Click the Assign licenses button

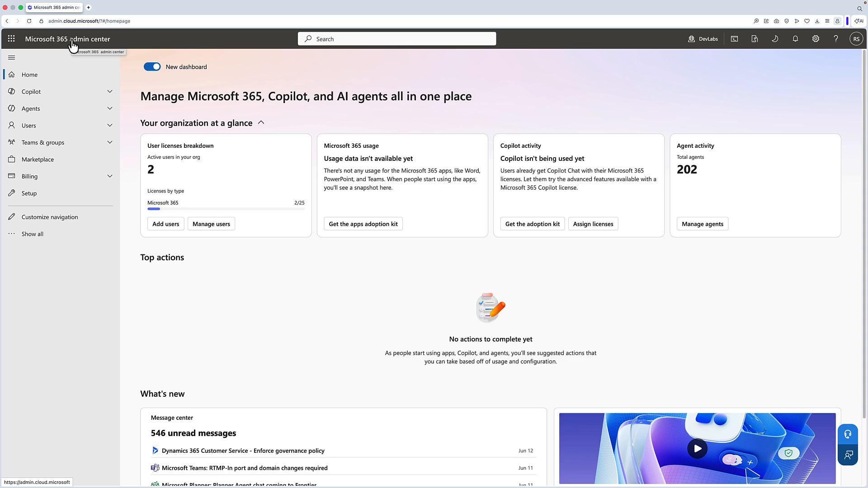pyautogui.click(x=593, y=224)
